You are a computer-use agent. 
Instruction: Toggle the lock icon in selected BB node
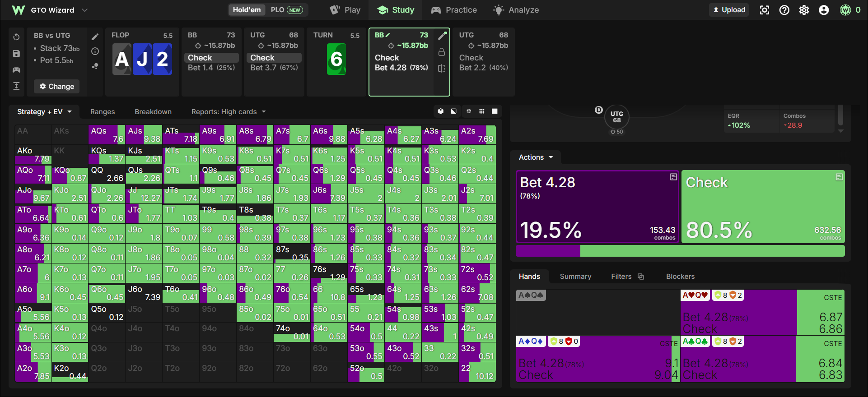click(442, 52)
